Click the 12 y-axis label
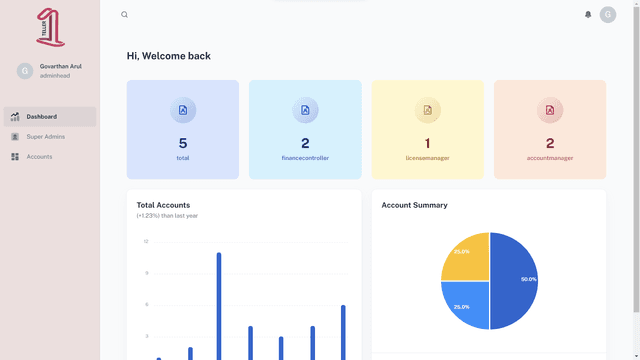Viewport: 640px width, 360px height. click(146, 242)
